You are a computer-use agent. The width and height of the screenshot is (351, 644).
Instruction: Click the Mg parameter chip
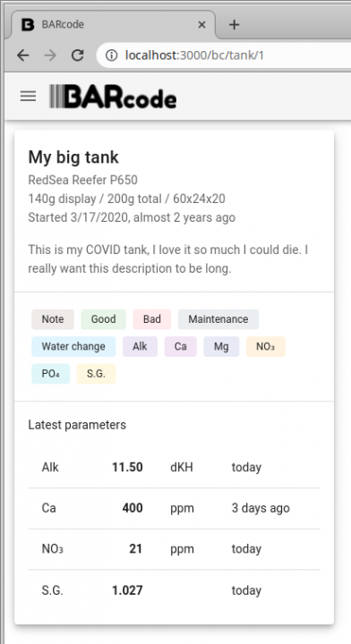(x=221, y=346)
